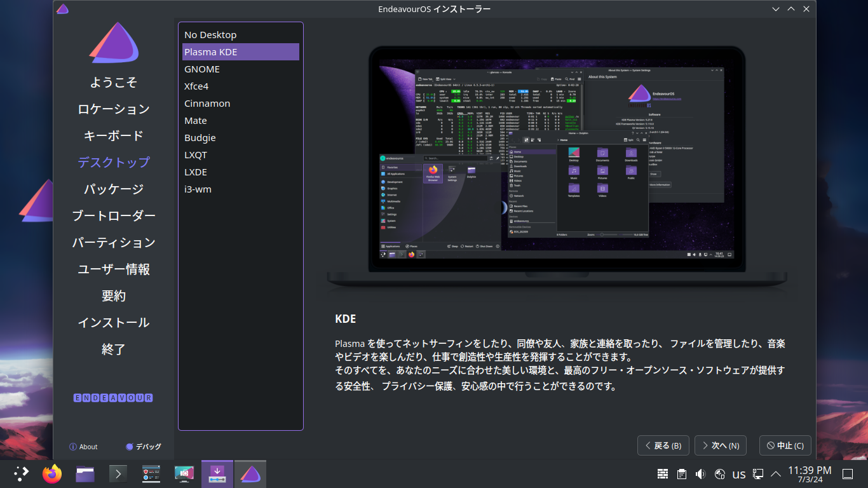This screenshot has height=488, width=868.
Task: Click the 要約 step in sidebar
Action: [x=114, y=296]
